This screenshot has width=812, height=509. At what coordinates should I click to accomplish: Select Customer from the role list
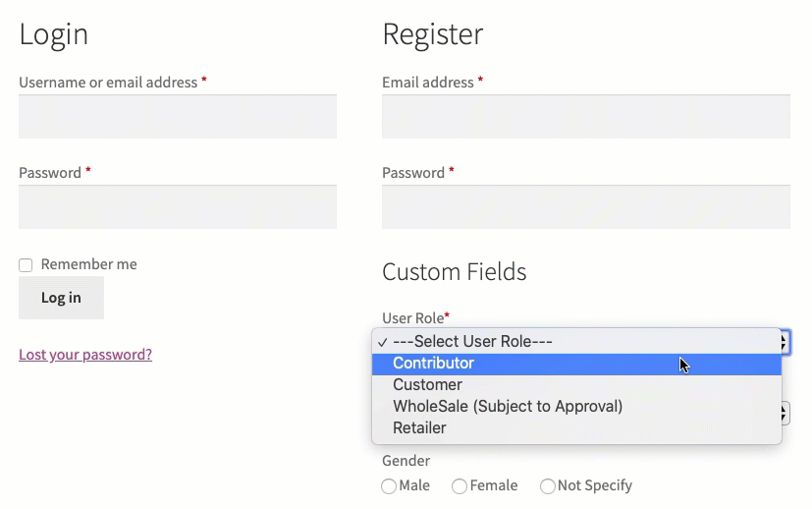tap(576, 385)
